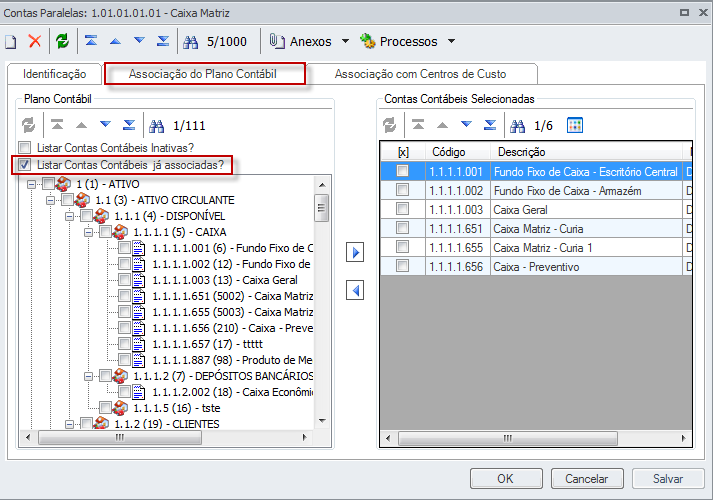713x500 pixels.
Task: Tick grid checkbox for Caixa - Preventivo row
Action: pos(402,266)
